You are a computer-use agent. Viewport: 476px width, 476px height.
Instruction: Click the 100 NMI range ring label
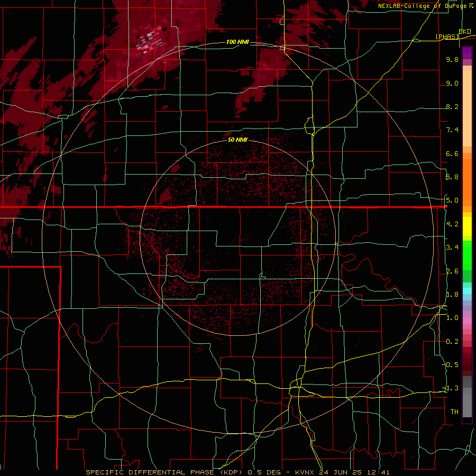(x=237, y=42)
